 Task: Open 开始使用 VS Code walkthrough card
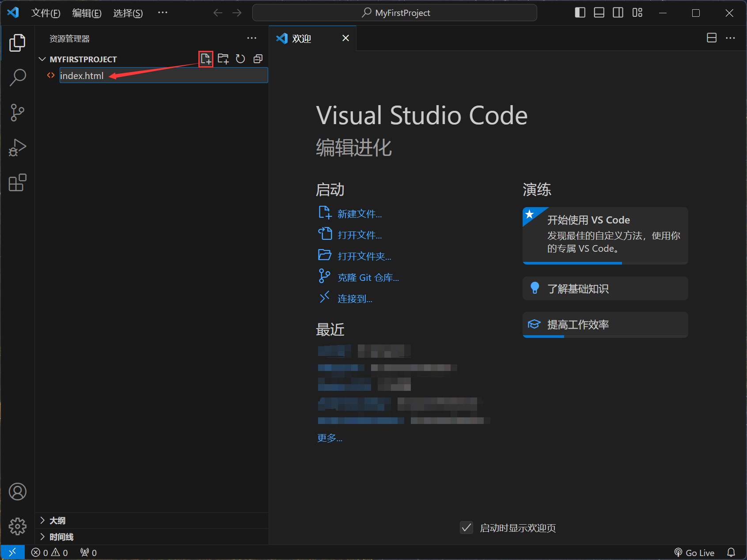coord(605,235)
